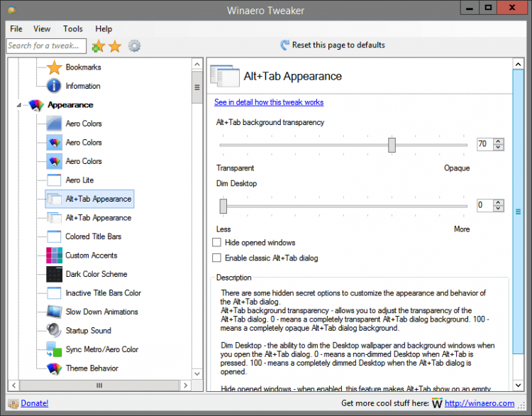Click the Inactive Title Bars Color icon
This screenshot has height=416, width=532.
[x=54, y=292]
